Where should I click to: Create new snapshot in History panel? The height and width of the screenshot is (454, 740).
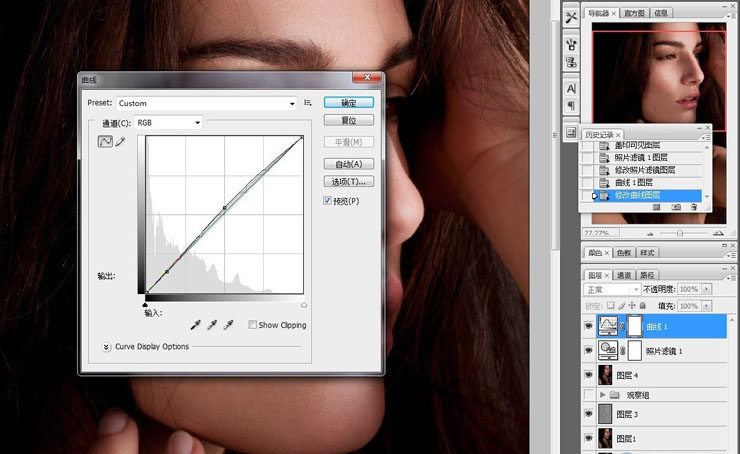pyautogui.click(x=676, y=207)
